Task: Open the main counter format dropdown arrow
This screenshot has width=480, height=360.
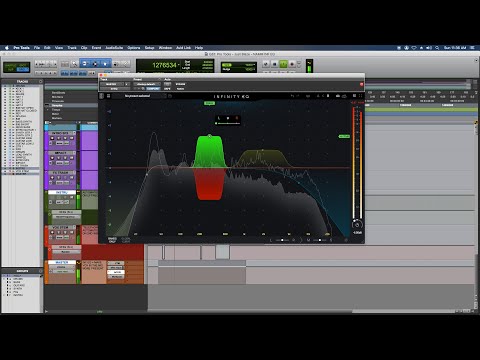Action: [x=179, y=65]
